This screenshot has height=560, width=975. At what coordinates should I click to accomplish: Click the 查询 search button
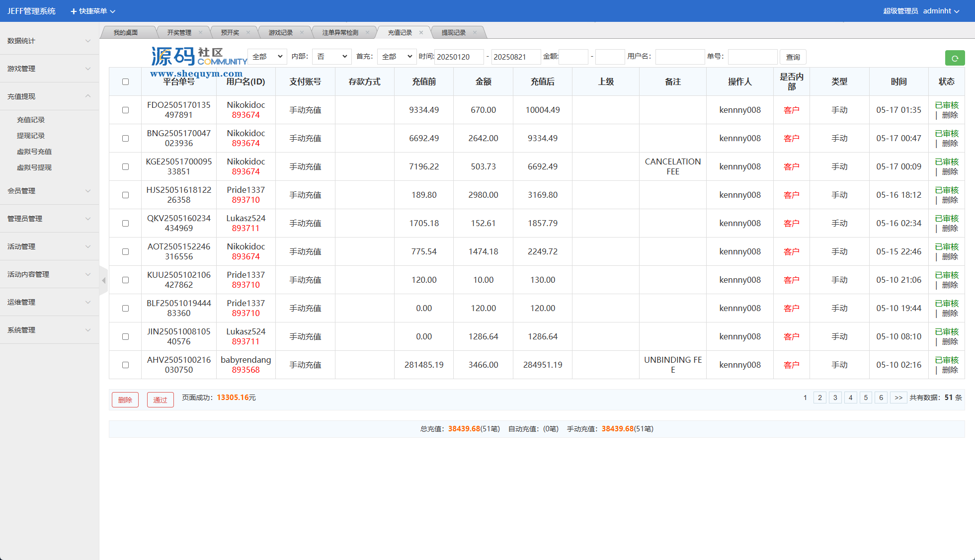(x=793, y=57)
